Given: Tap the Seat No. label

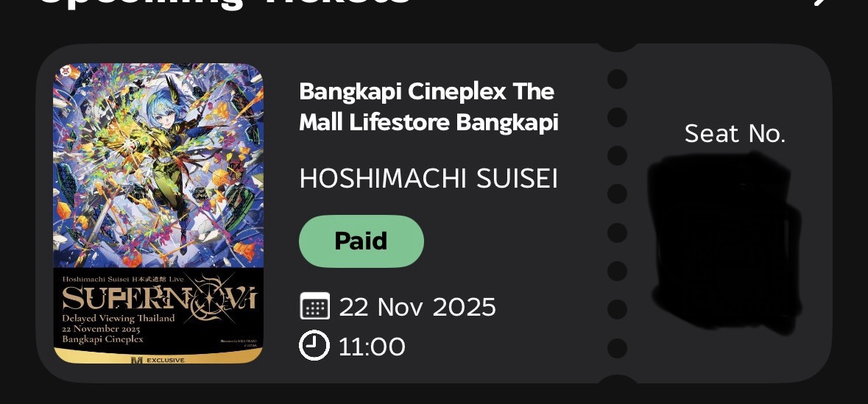Looking at the screenshot, I should click(735, 133).
